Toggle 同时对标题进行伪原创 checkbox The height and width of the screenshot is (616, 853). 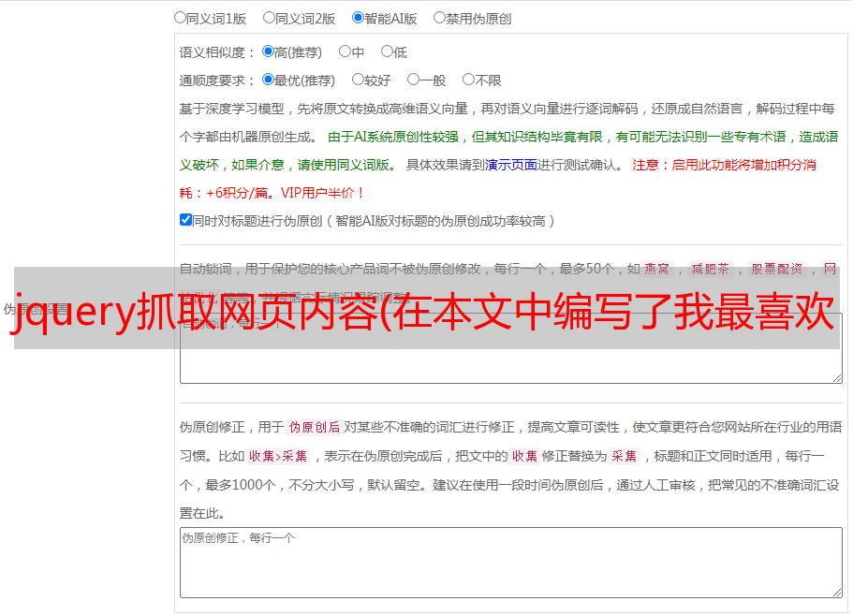(x=185, y=220)
